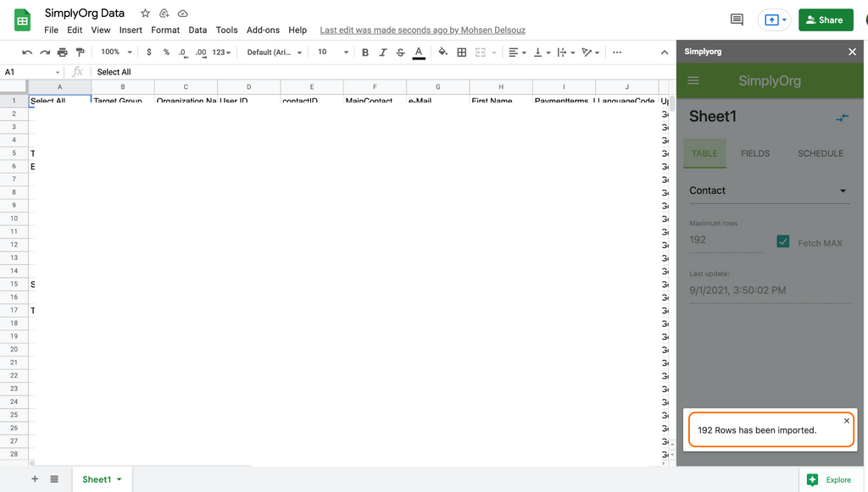Image resolution: width=868 pixels, height=492 pixels.
Task: Format as percent
Action: [166, 52]
